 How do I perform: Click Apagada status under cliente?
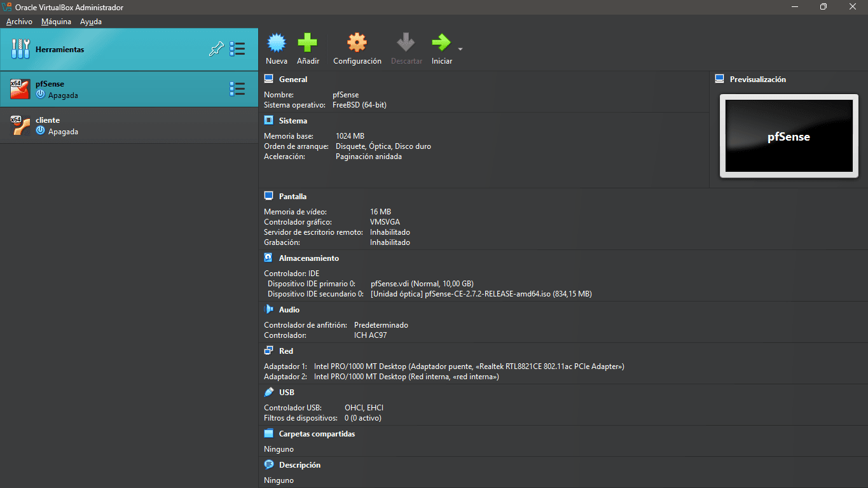point(63,132)
